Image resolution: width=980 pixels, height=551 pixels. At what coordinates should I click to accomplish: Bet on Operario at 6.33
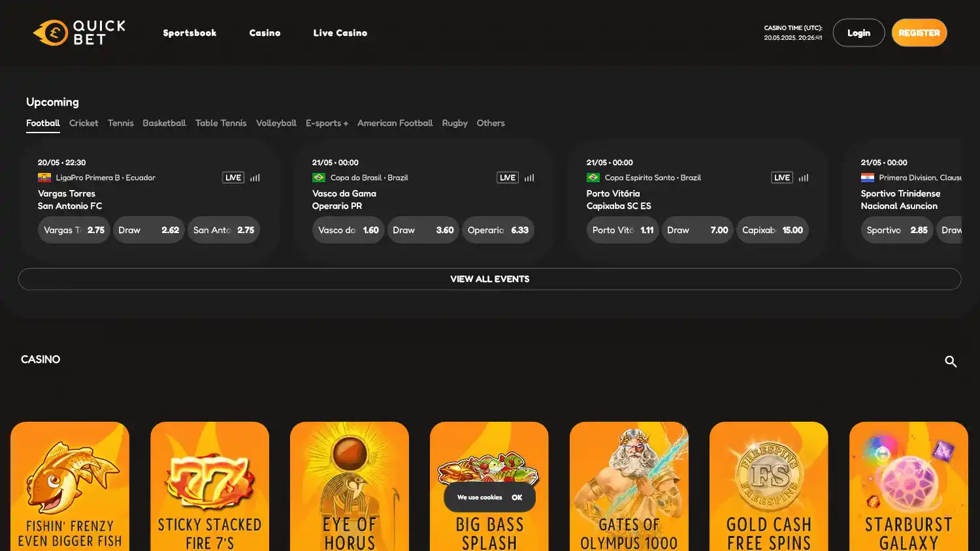(498, 230)
